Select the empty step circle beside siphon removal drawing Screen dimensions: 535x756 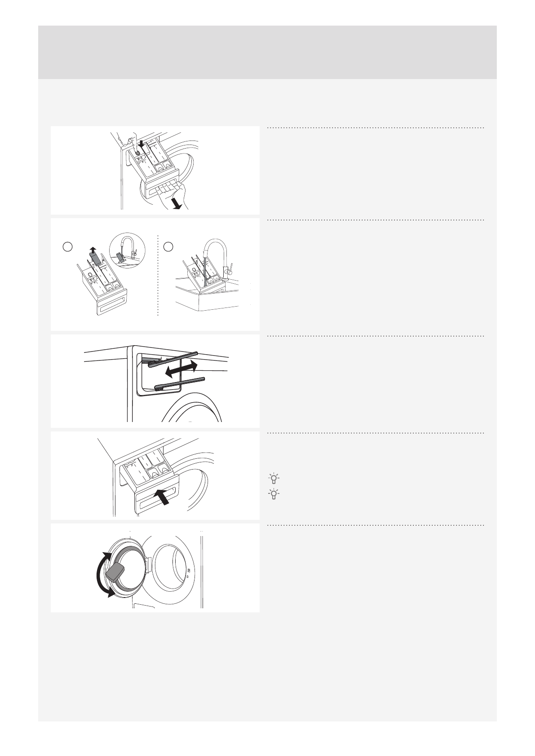pyautogui.click(x=67, y=246)
